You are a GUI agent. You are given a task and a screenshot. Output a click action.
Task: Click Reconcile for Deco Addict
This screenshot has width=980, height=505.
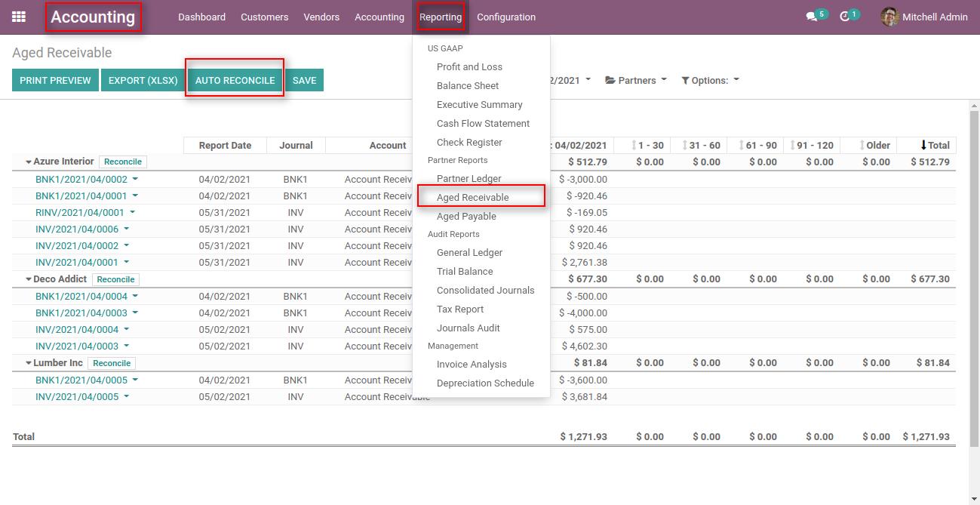[116, 279]
